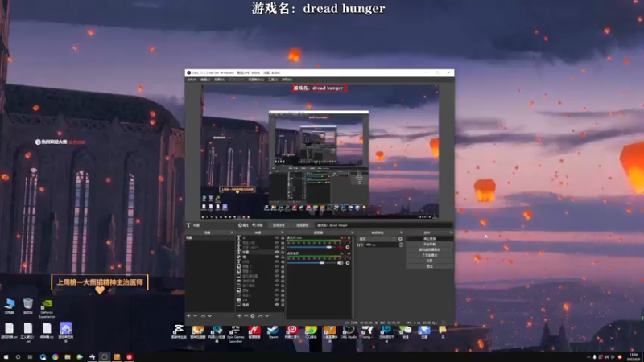This screenshot has height=362, width=644.
Task: Mute the Desktop Audio channel speaker
Action: pos(340,263)
